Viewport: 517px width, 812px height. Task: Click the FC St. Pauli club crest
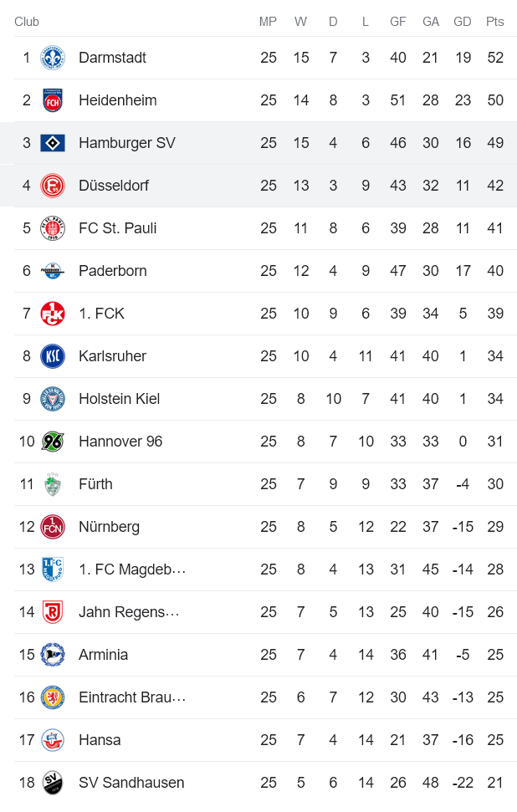[x=53, y=228]
